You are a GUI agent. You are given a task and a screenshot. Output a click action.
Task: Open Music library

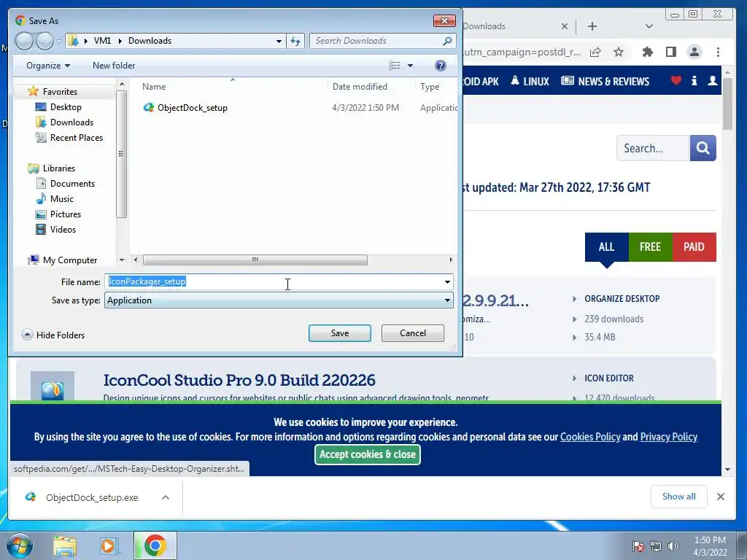coord(61,198)
